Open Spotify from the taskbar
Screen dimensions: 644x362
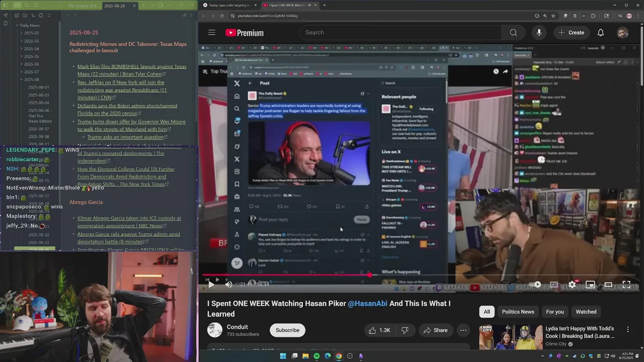pyautogui.click(x=316, y=356)
